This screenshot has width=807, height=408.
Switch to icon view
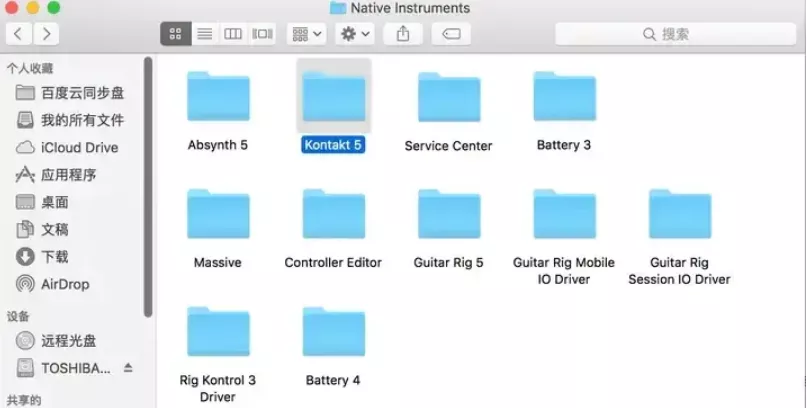click(x=176, y=34)
